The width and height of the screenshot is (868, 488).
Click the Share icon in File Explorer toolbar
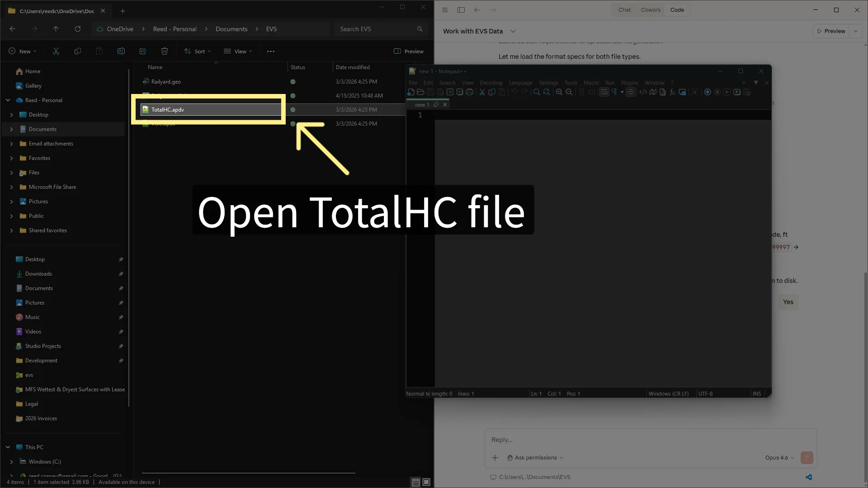[143, 51]
